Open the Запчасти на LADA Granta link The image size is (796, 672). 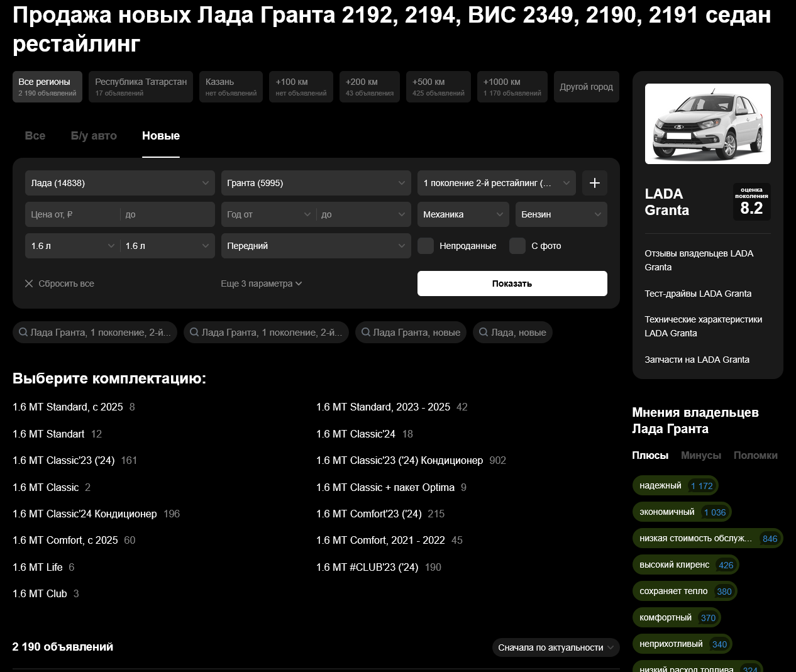point(697,360)
